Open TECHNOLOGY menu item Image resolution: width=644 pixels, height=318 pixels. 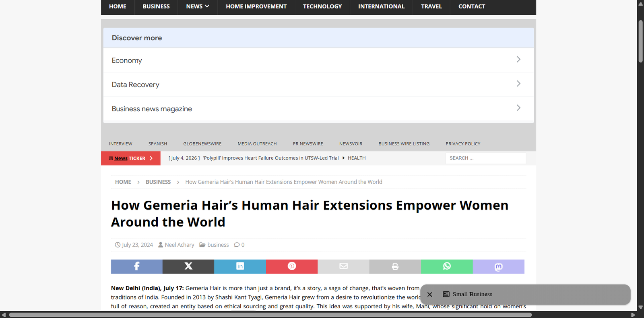(322, 6)
